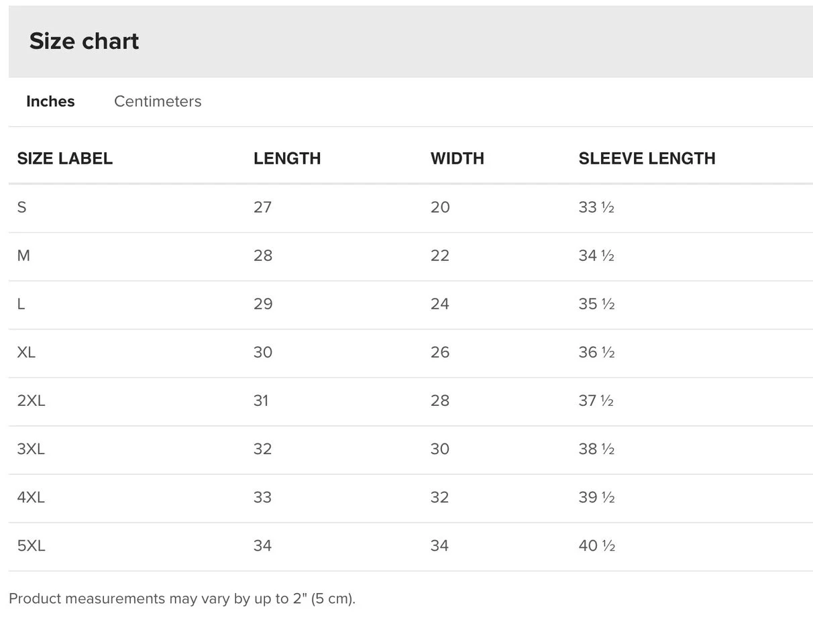This screenshot has height=644, width=813.
Task: Select the Inches tab
Action: (50, 101)
